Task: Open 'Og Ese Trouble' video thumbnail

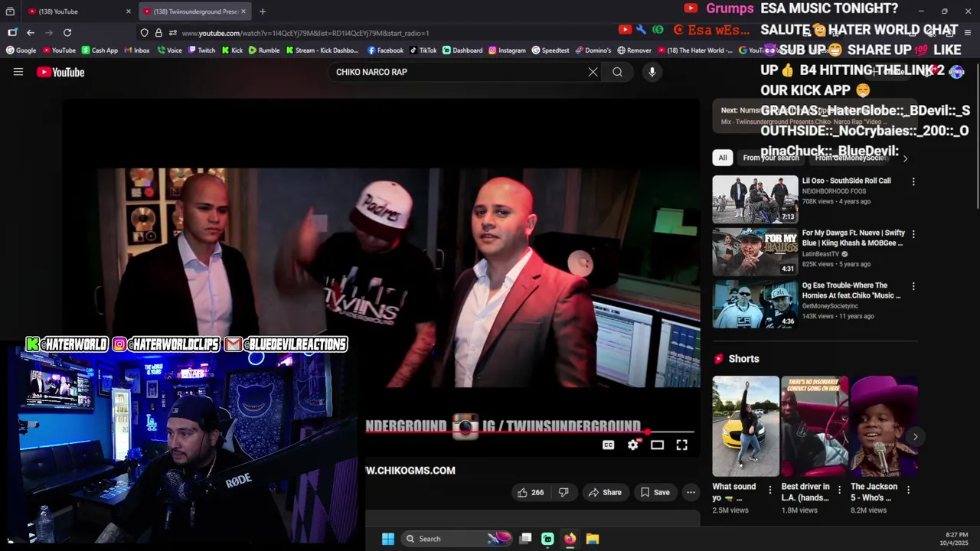Action: 755,304
